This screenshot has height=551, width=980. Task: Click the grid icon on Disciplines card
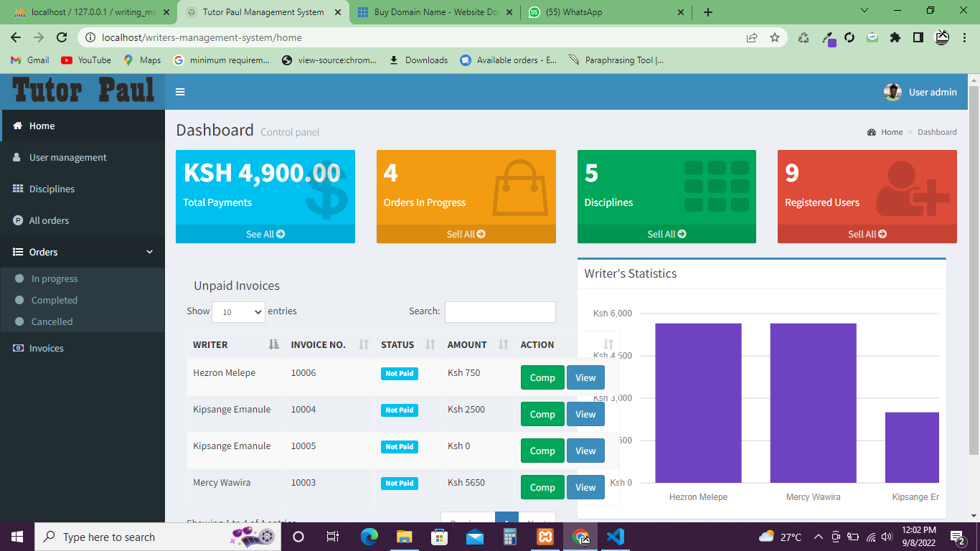(x=717, y=187)
